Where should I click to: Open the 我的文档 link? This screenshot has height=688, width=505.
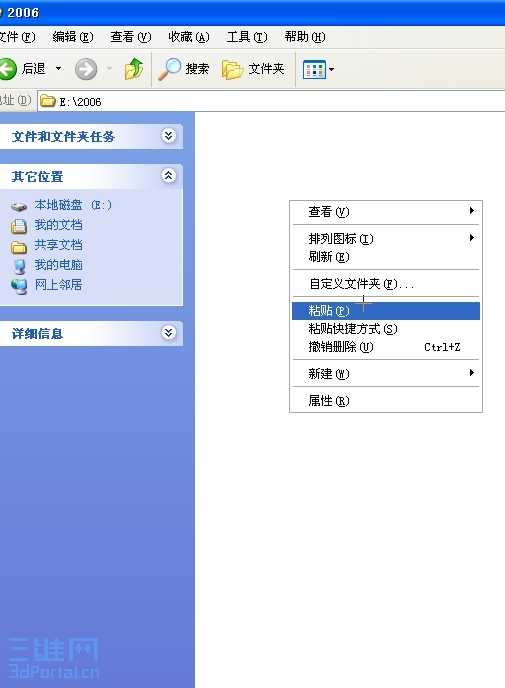58,225
